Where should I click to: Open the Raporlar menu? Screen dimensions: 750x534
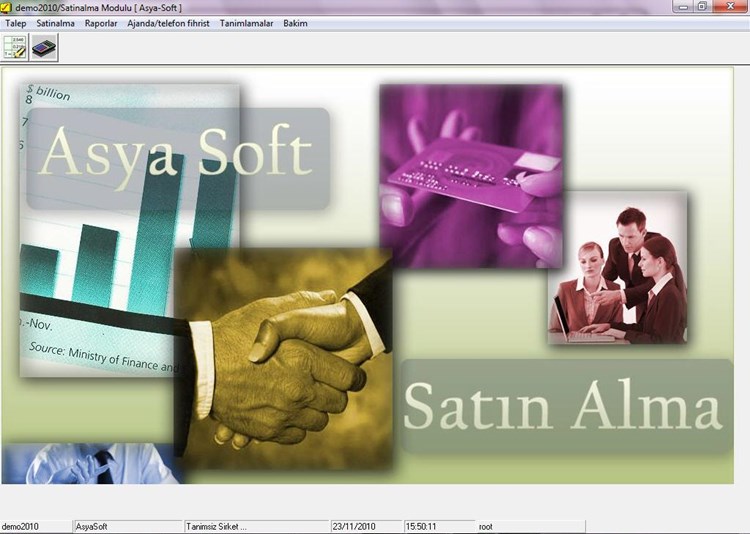[101, 23]
